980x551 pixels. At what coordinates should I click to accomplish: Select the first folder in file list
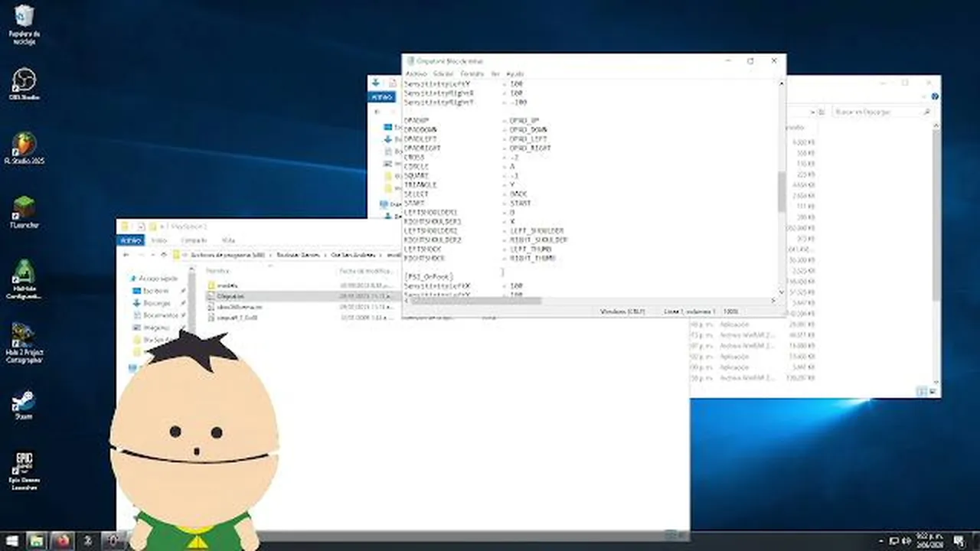pyautogui.click(x=228, y=285)
